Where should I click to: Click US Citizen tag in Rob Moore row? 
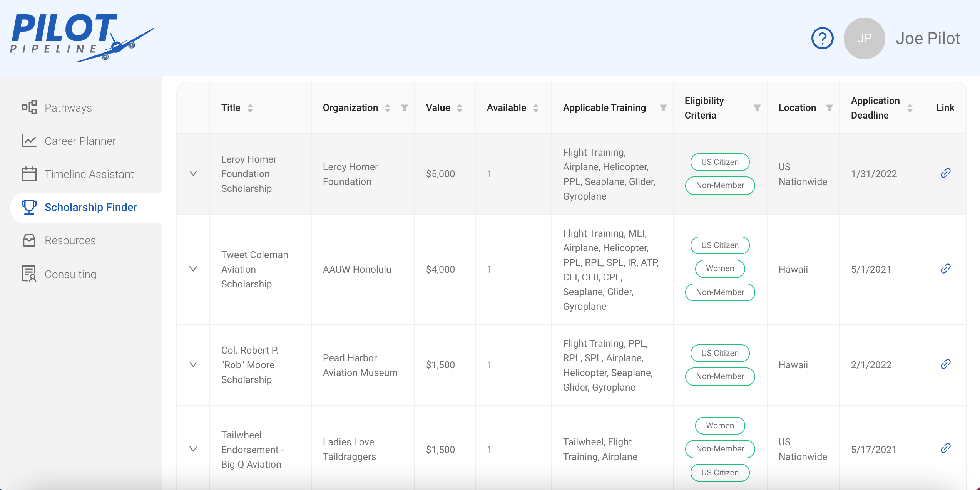[x=720, y=353]
